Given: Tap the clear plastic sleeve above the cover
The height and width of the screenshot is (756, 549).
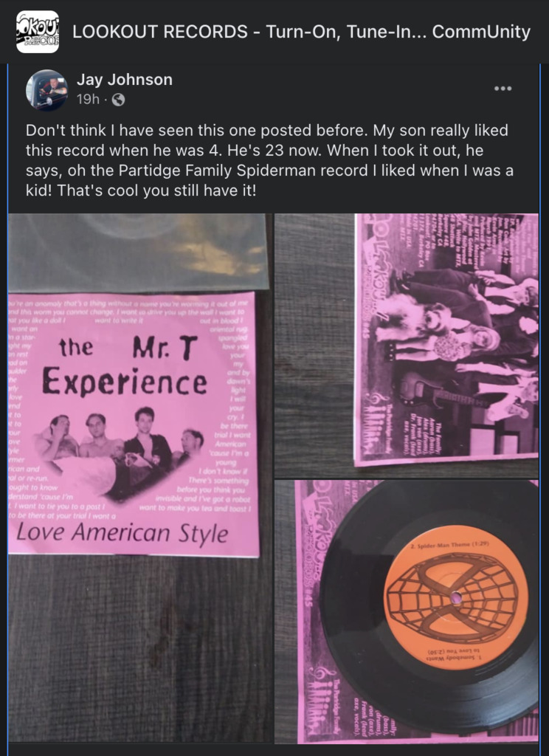Looking at the screenshot, I should click(x=137, y=252).
